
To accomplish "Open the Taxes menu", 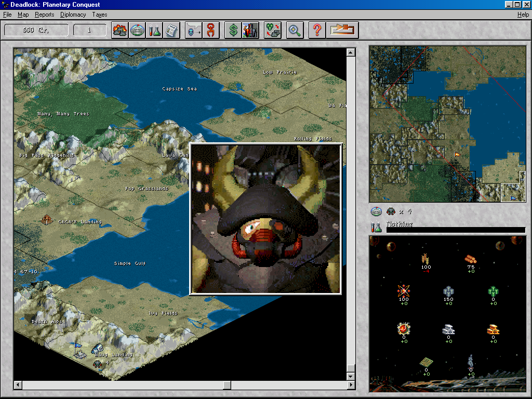I will 99,15.
